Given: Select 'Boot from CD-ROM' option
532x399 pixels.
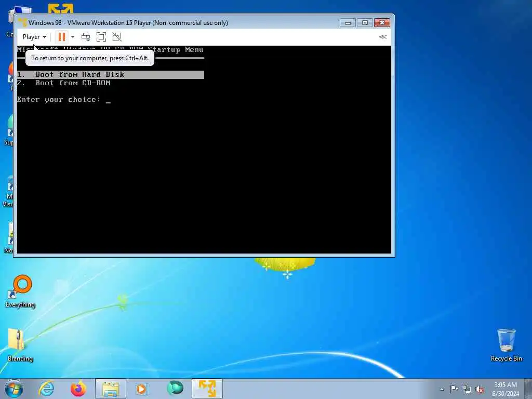Looking at the screenshot, I should 64,83.
